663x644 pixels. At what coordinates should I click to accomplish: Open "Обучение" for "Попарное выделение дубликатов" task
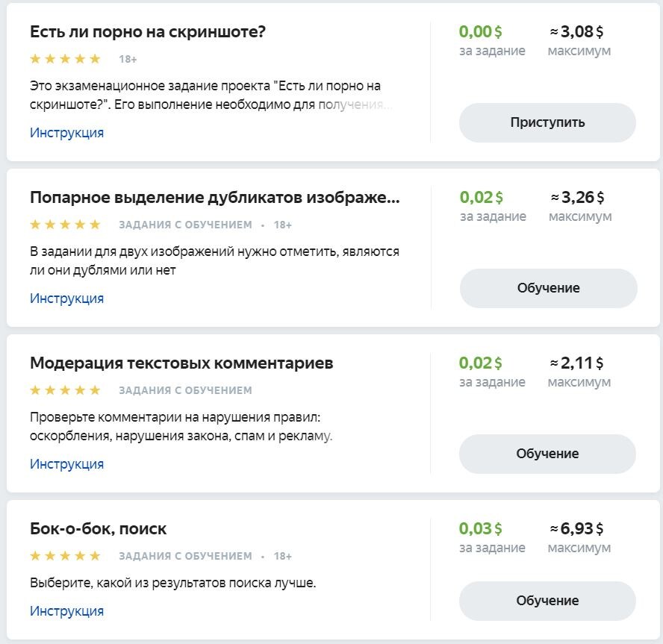click(x=548, y=288)
